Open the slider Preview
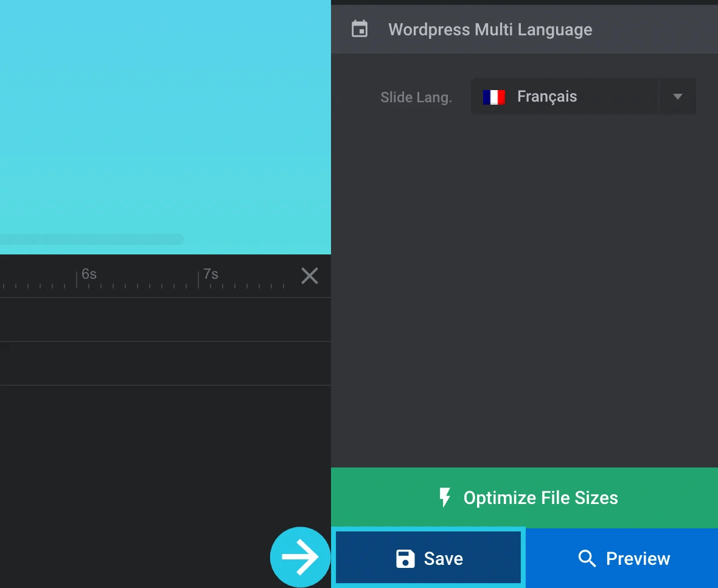This screenshot has height=588, width=718. pos(637,558)
